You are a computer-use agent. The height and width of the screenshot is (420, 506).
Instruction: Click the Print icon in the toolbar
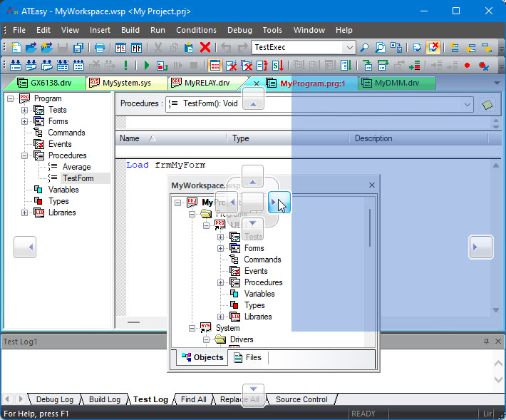coord(100,48)
